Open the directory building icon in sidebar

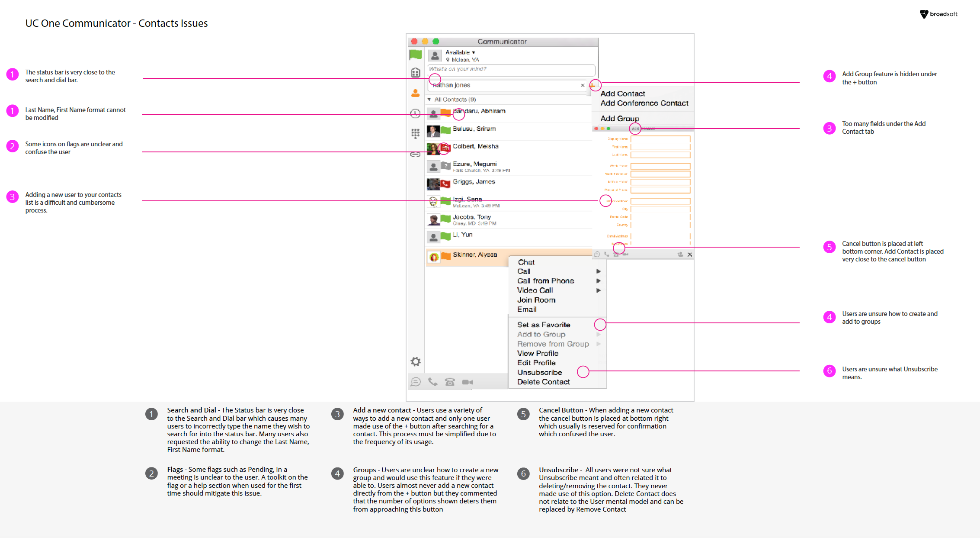click(415, 73)
